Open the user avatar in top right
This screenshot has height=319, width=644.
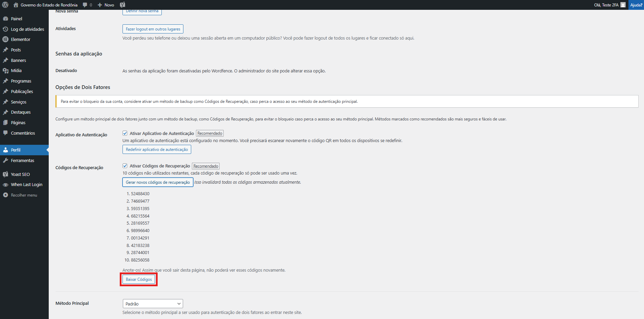pos(623,5)
